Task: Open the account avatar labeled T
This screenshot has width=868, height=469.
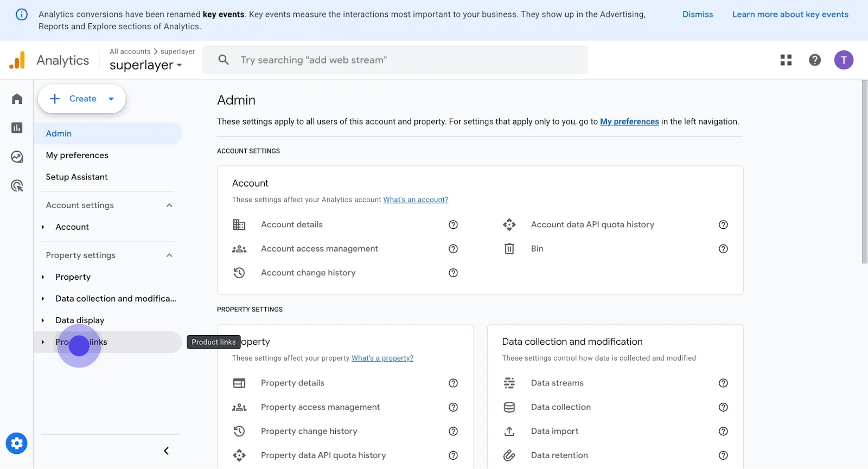Action: pos(844,60)
